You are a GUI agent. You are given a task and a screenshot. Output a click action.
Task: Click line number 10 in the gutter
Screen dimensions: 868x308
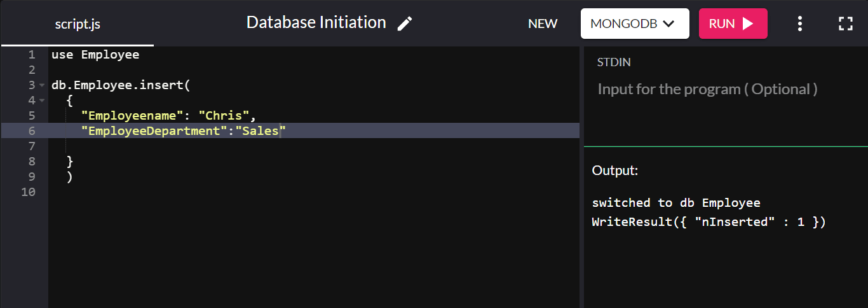(29, 192)
